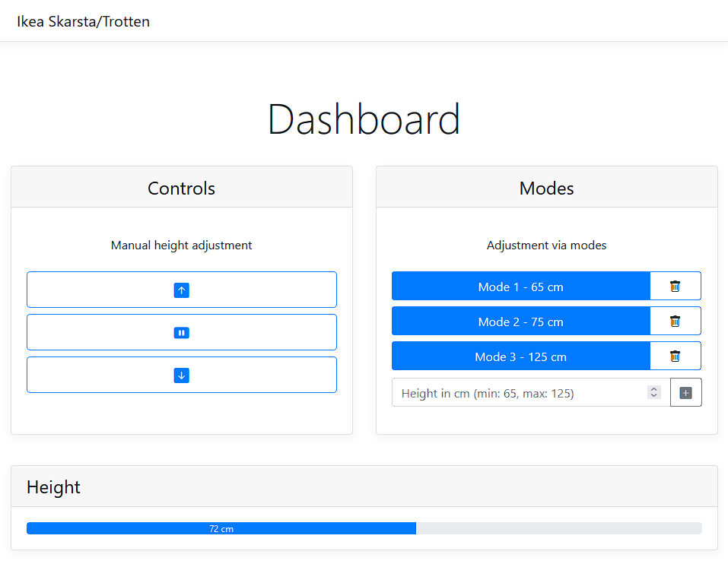Viewport: 728px width, 564px height.
Task: Click the Manual height adjustment label
Action: 182,246
